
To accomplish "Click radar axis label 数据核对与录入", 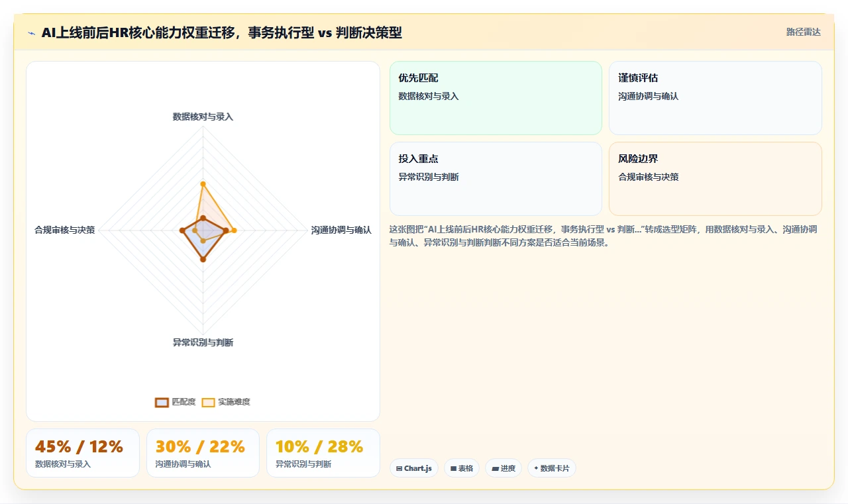I will (203, 117).
